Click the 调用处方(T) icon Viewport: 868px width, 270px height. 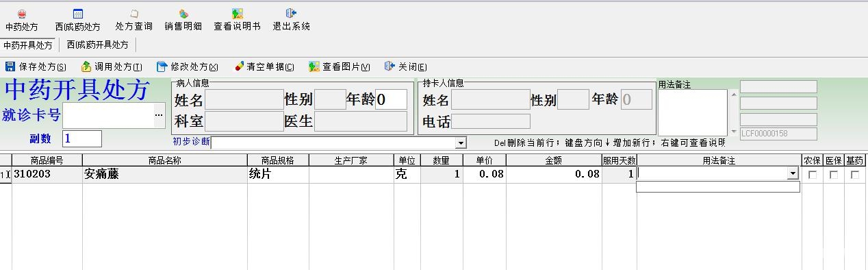pos(86,66)
